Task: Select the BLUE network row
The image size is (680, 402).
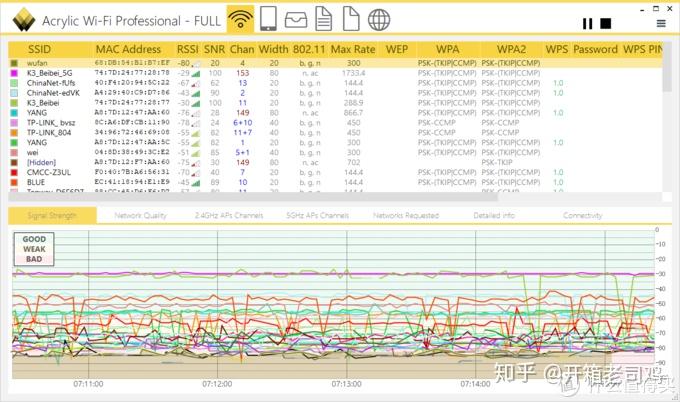Action: point(335,183)
